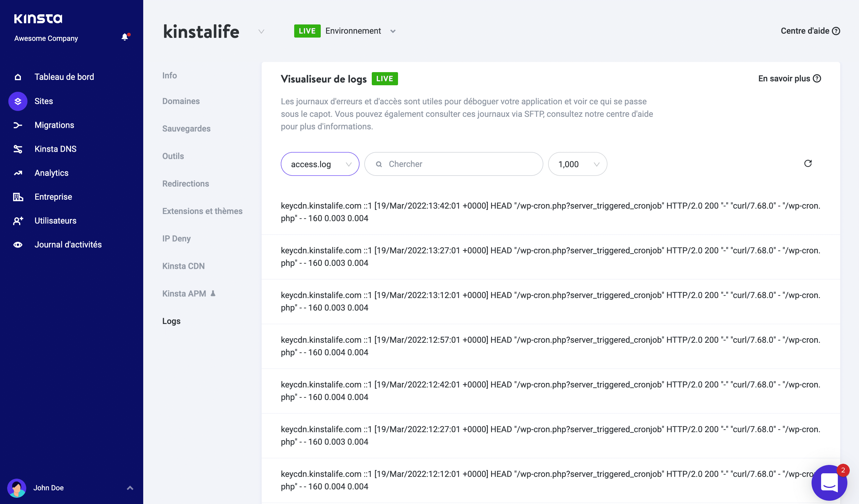The height and width of the screenshot is (504, 859).
Task: Open the Intercom chat bubble
Action: (x=829, y=483)
